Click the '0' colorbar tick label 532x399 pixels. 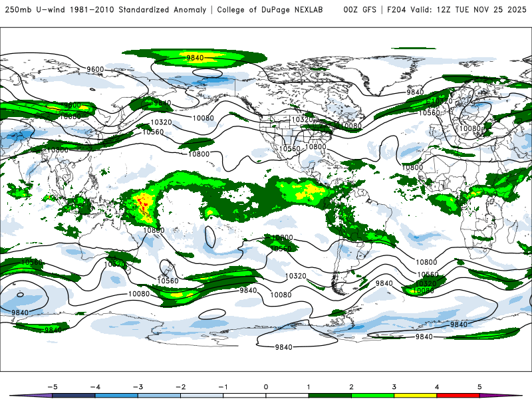pos(266,387)
